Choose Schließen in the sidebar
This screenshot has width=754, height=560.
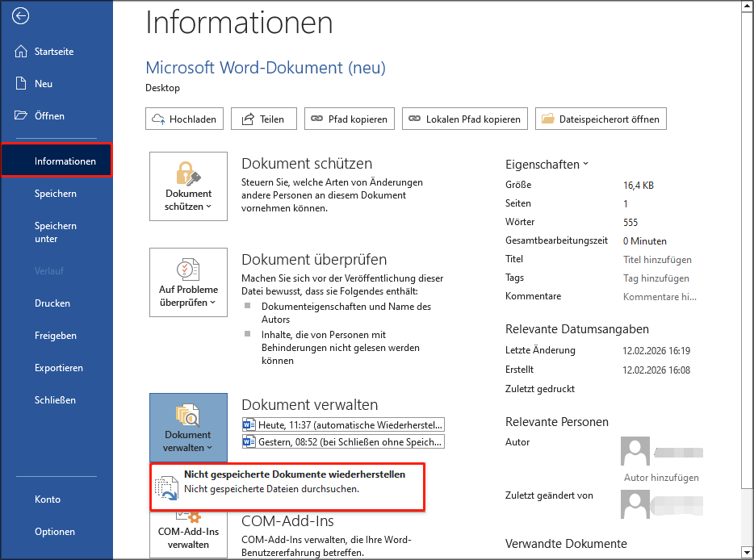coord(57,400)
